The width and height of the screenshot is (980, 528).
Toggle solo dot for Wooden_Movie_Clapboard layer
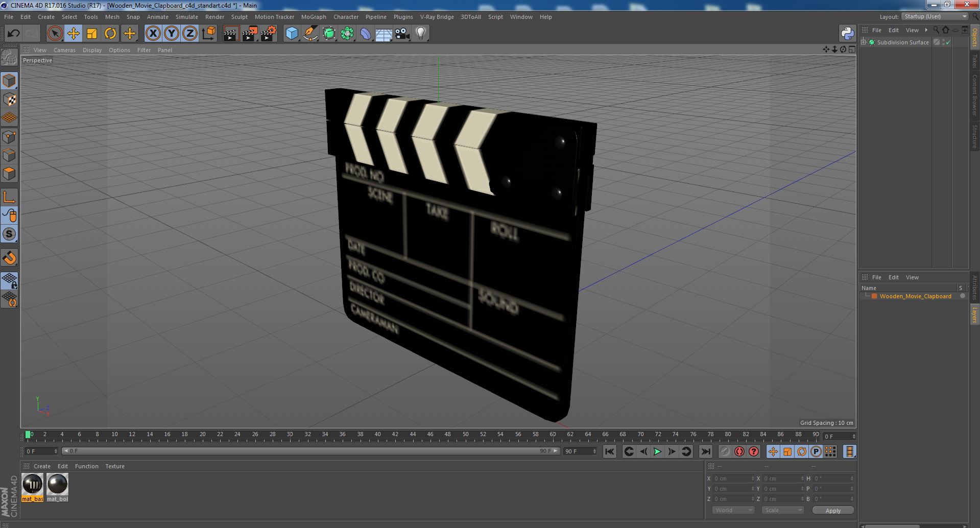pyautogui.click(x=963, y=296)
